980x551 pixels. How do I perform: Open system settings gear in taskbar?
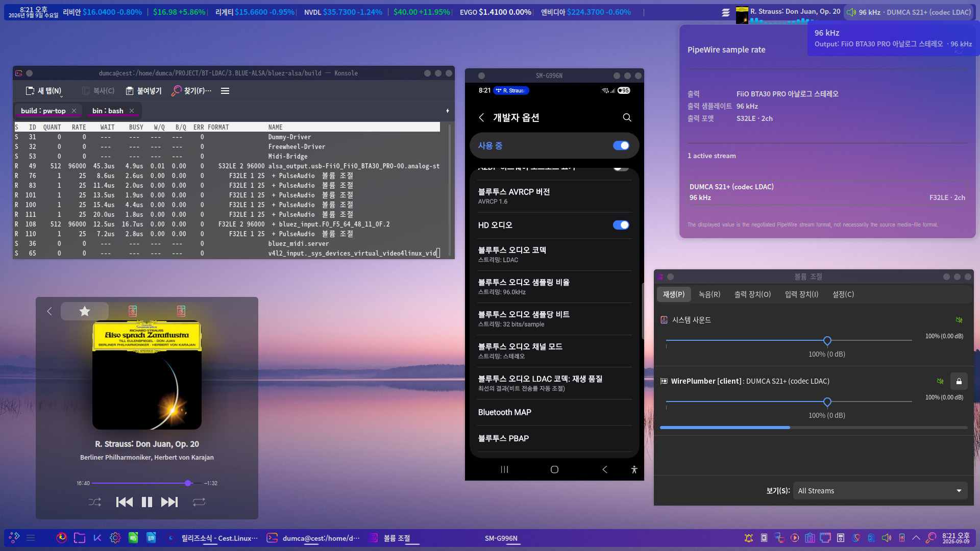click(x=115, y=538)
